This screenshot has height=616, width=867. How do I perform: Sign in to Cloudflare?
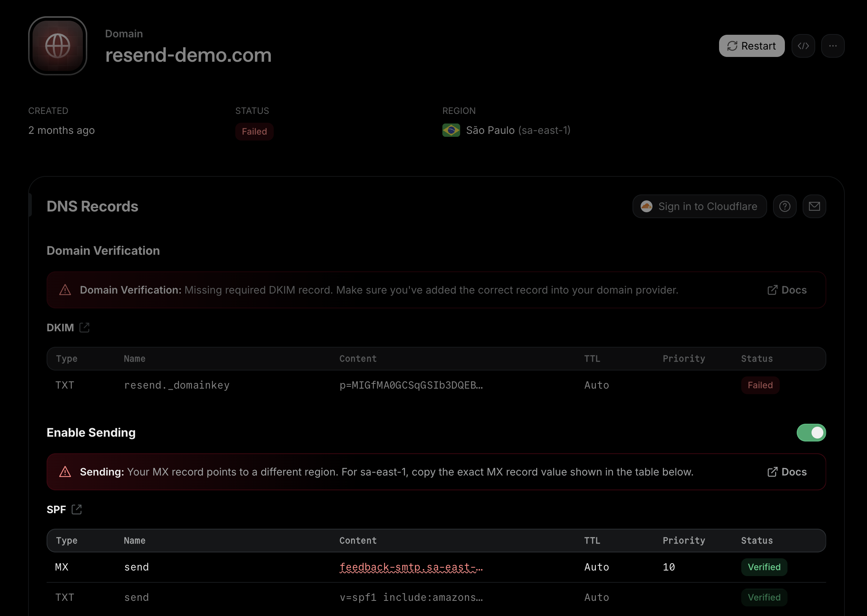[x=699, y=206]
